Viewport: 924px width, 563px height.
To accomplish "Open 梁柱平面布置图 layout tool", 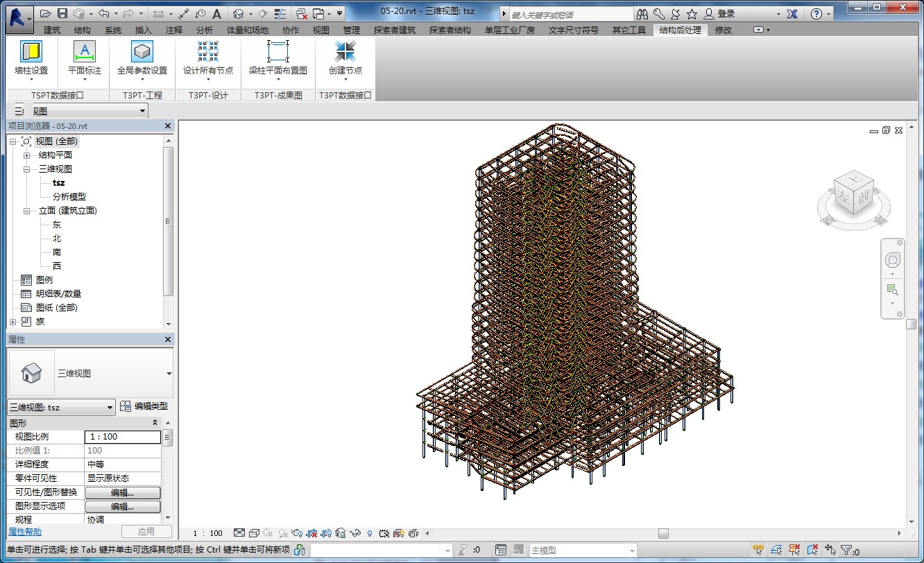I will click(278, 58).
